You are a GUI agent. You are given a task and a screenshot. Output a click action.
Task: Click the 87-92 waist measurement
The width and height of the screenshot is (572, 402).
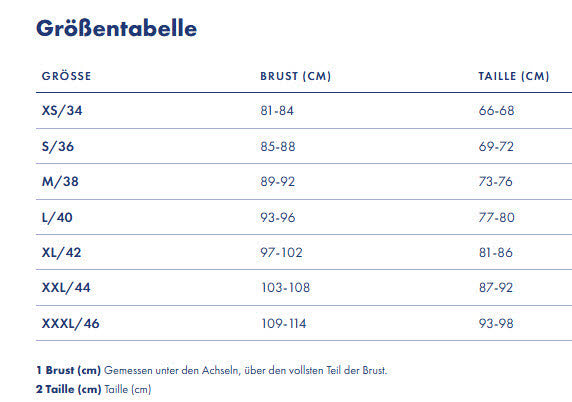coord(496,288)
